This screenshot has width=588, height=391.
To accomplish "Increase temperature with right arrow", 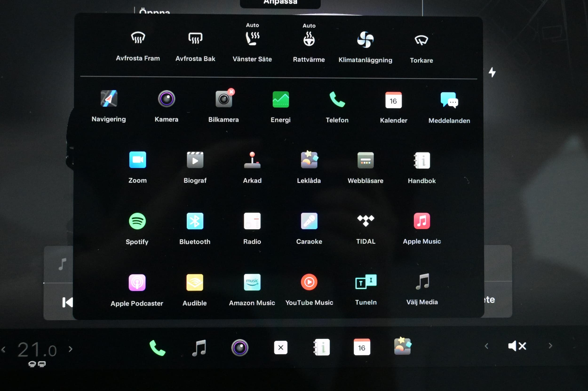I will pos(71,349).
